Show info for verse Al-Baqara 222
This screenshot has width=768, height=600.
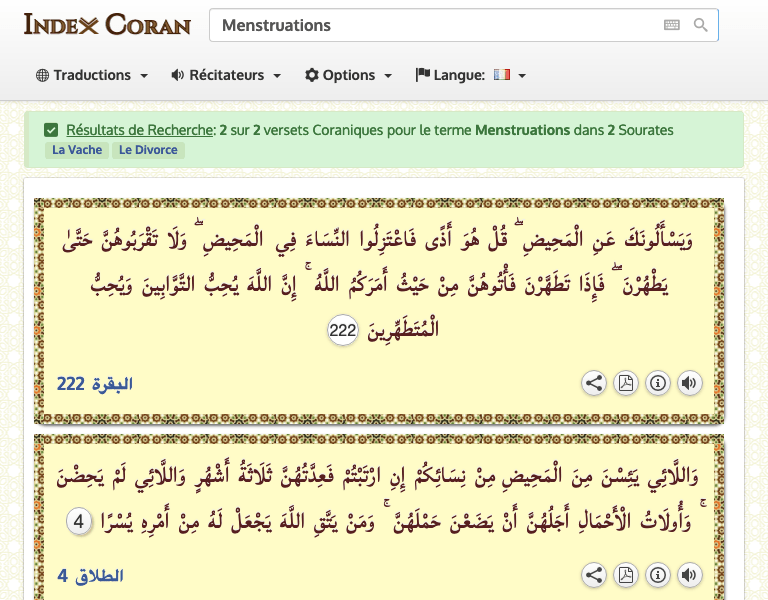click(657, 383)
